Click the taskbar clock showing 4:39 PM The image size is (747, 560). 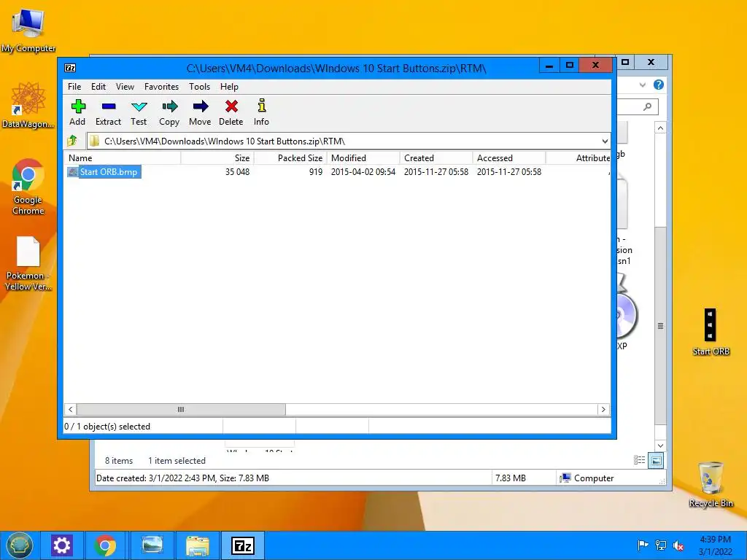[715, 545]
